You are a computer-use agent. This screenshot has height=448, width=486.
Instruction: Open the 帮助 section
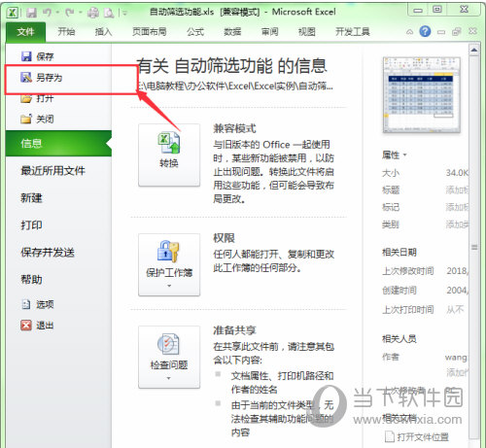pos(31,279)
